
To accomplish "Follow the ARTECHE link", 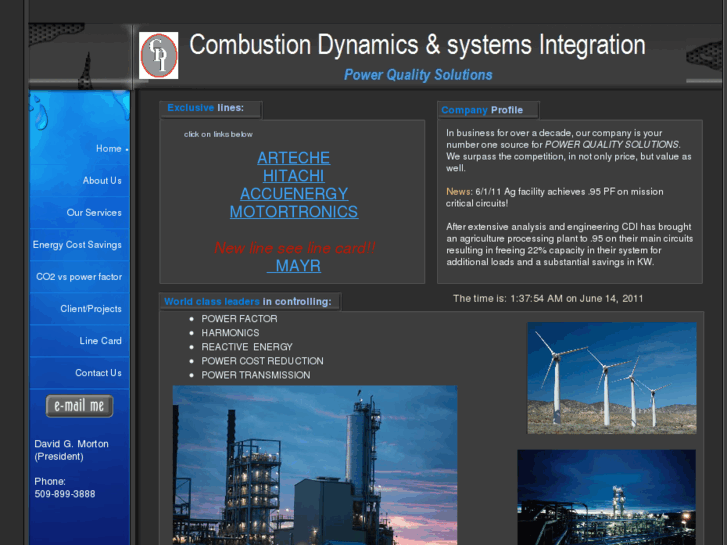I will 293,158.
